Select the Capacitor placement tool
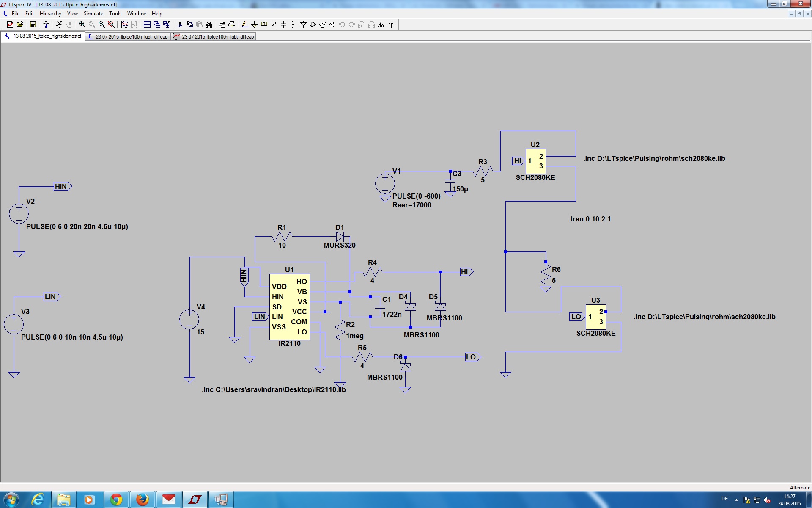Image resolution: width=812 pixels, height=508 pixels. point(283,25)
